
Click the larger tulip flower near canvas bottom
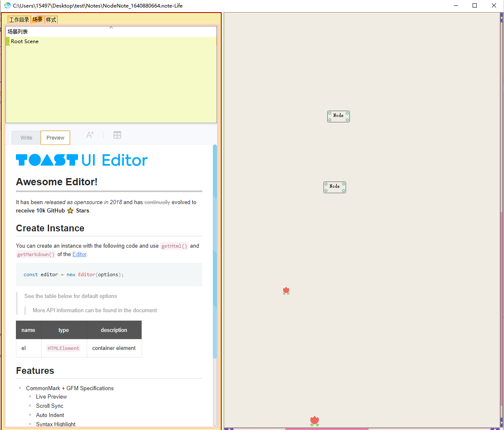click(x=315, y=421)
